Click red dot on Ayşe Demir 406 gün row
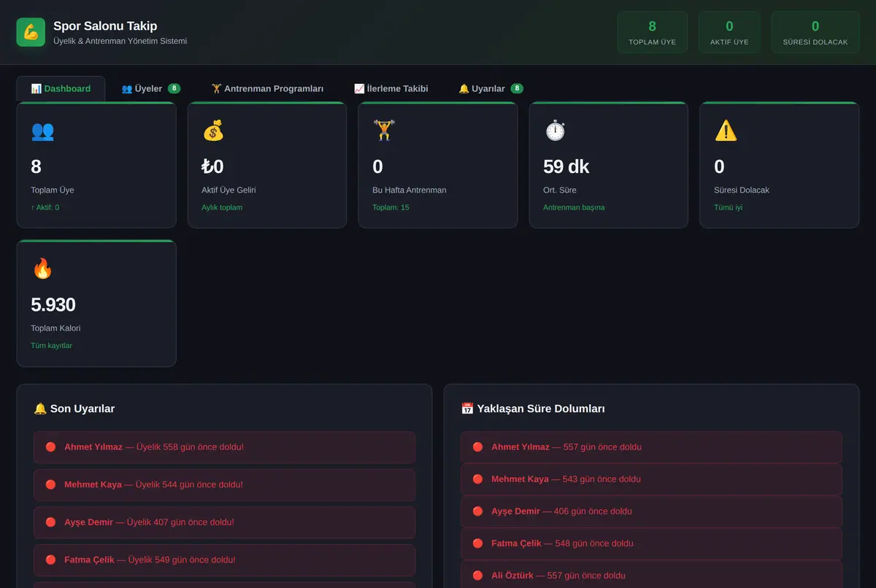Image resolution: width=876 pixels, height=588 pixels. [477, 511]
